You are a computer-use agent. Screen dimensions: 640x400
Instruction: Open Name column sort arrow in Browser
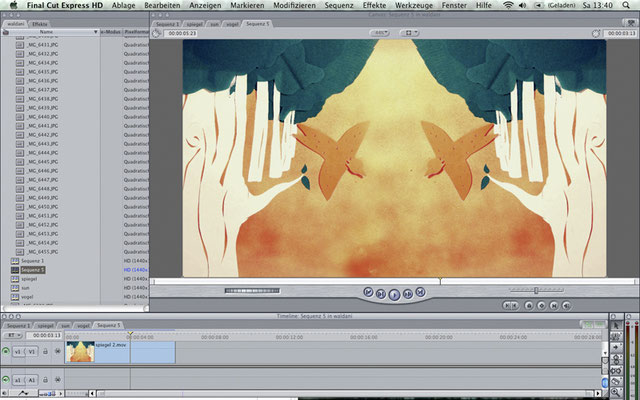(96, 32)
